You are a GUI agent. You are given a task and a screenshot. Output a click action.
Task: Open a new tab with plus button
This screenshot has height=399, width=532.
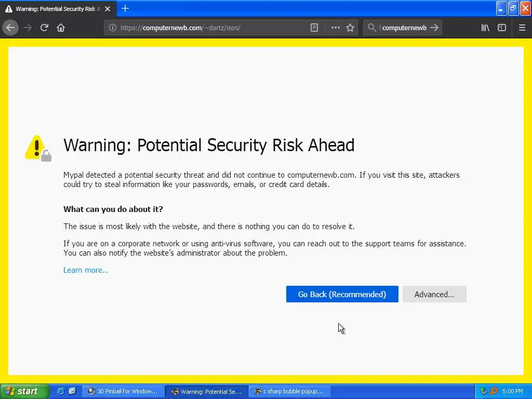(125, 8)
